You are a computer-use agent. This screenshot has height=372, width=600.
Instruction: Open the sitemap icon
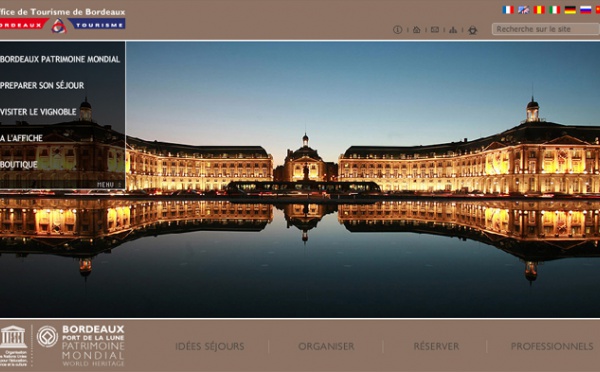tap(453, 29)
